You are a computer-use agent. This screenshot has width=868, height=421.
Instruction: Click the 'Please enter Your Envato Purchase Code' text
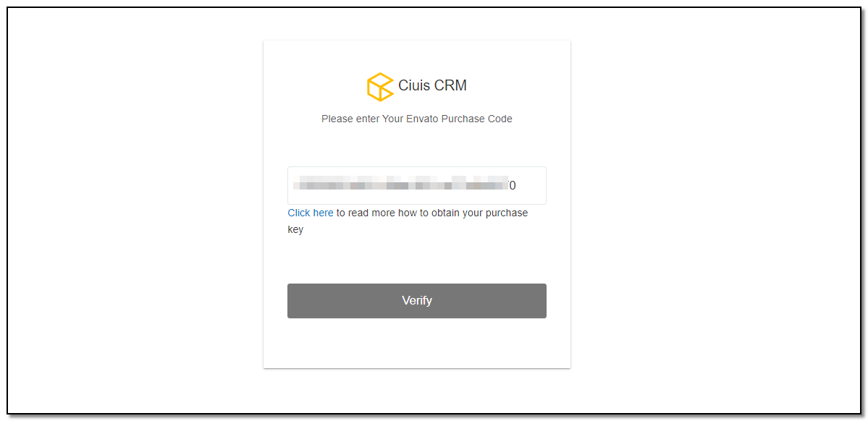(417, 119)
